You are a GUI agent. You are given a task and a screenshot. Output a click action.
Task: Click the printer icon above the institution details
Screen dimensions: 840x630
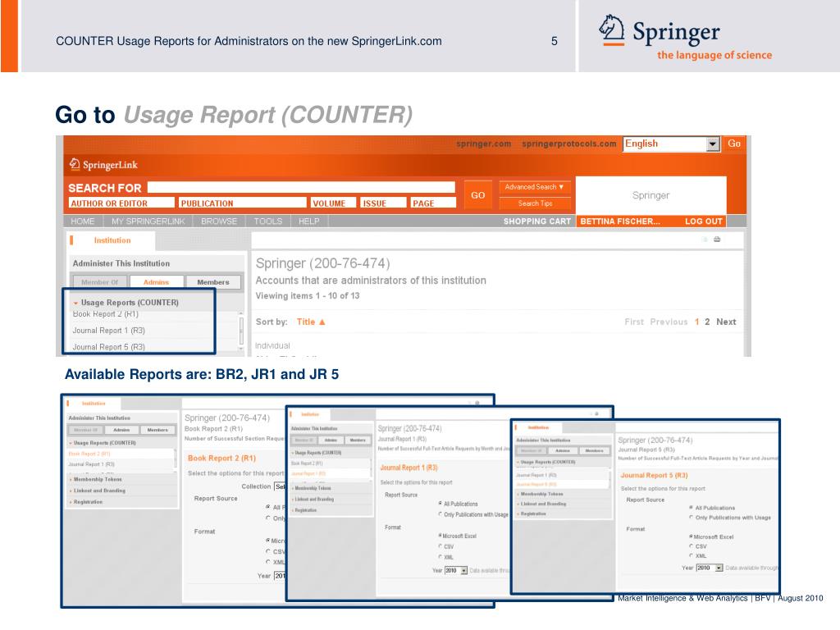717,240
